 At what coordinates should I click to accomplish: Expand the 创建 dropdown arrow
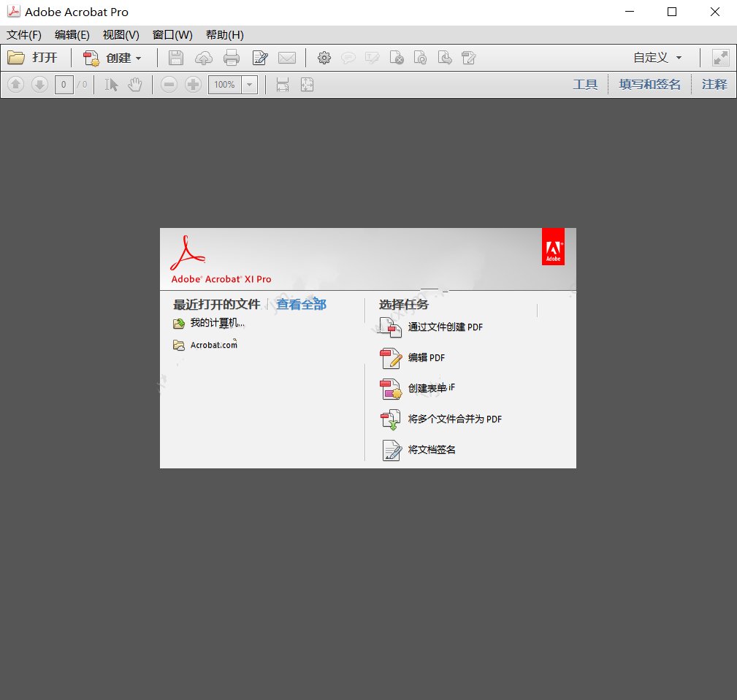pos(138,58)
